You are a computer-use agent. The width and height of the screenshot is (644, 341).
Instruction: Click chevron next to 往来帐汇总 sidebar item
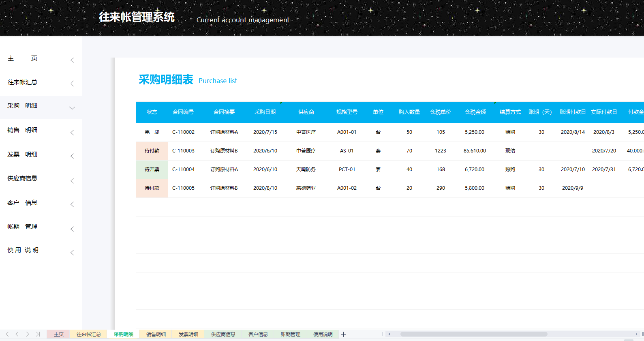(72, 84)
